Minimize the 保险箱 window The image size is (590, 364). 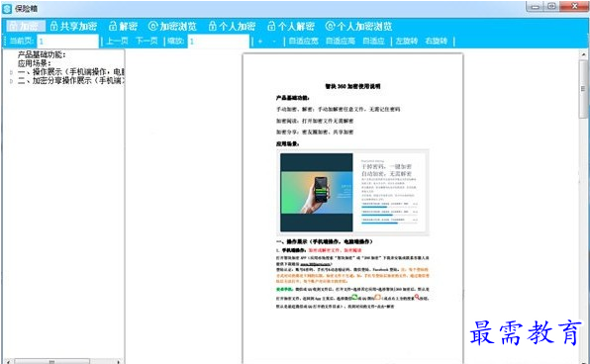(536, 6)
